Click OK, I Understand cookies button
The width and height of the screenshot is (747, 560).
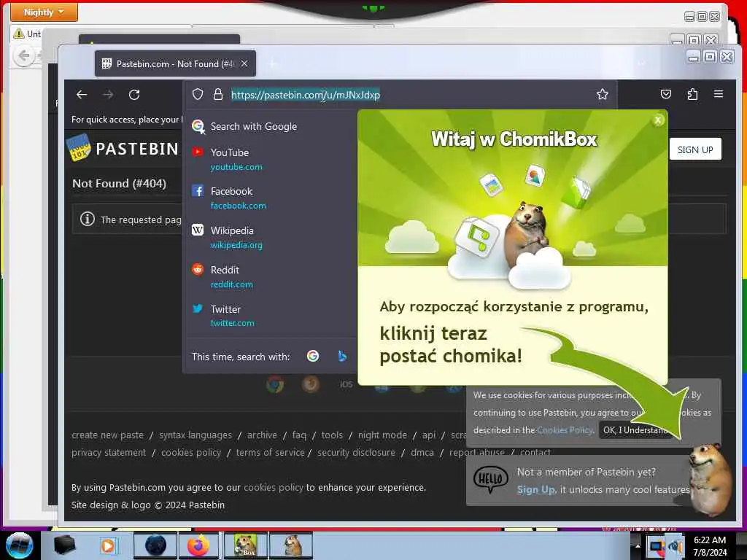pyautogui.click(x=637, y=430)
